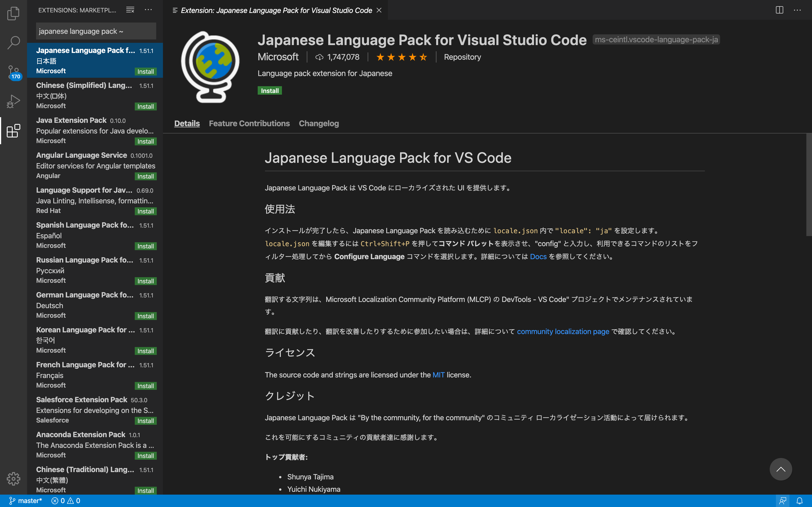812x507 pixels.
Task: Open Extensions panel more actions ellipsis
Action: click(x=148, y=10)
